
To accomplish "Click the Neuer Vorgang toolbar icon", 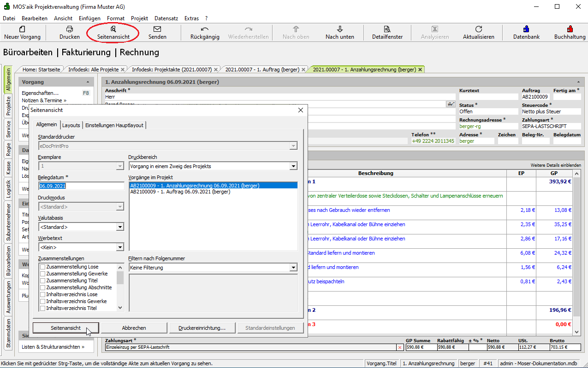I will pyautogui.click(x=22, y=29).
